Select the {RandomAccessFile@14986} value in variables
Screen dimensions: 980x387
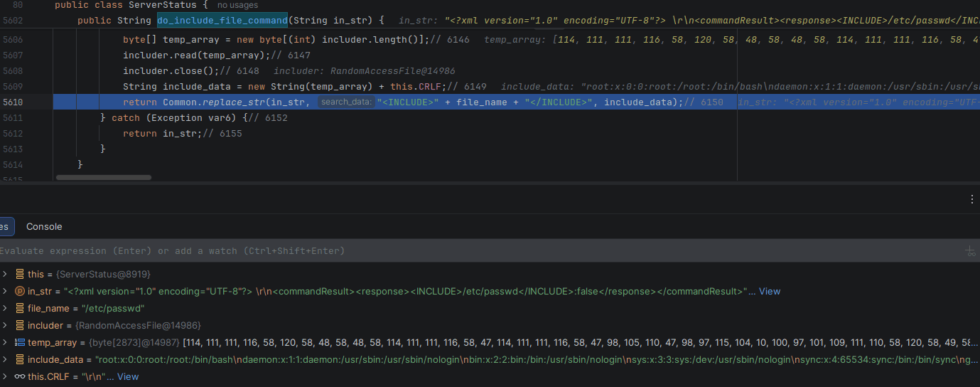point(138,325)
